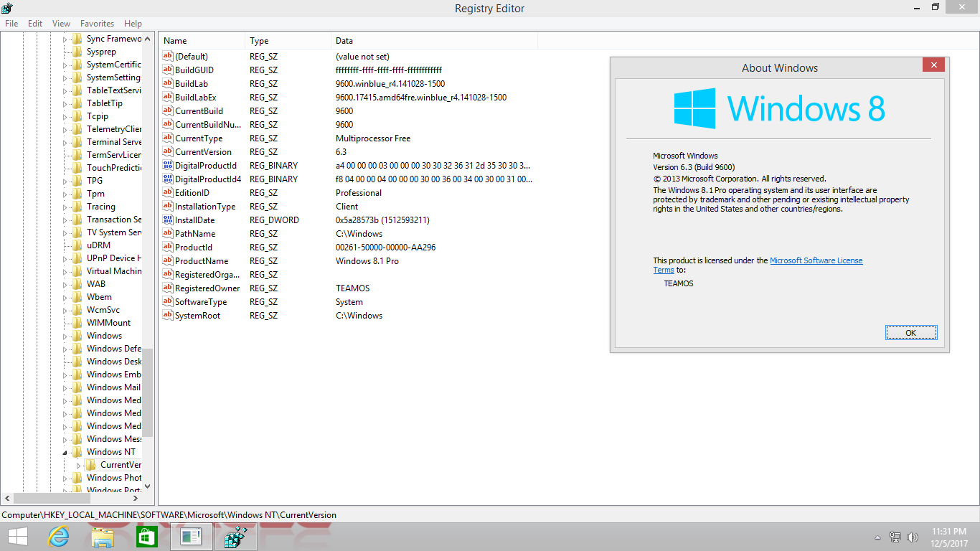Screen dimensions: 980x551
Task: Expand the Tracing tree node
Action: click(x=65, y=207)
